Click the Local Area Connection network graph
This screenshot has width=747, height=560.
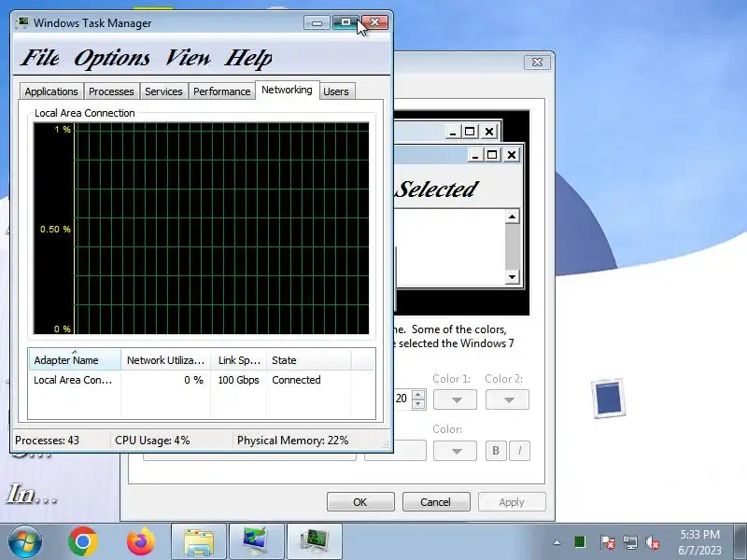pos(201,229)
